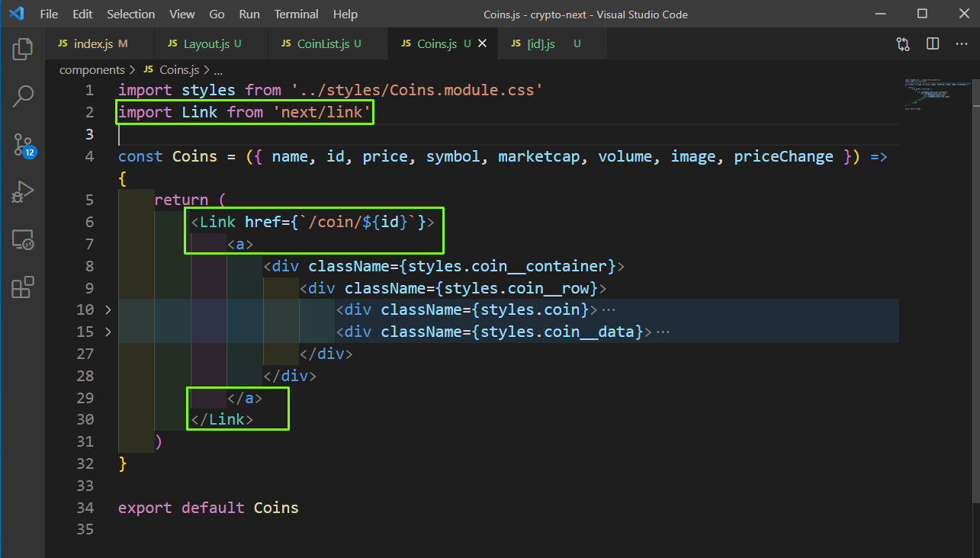The image size is (980, 558).
Task: Open the Run and Debug view
Action: 23,192
